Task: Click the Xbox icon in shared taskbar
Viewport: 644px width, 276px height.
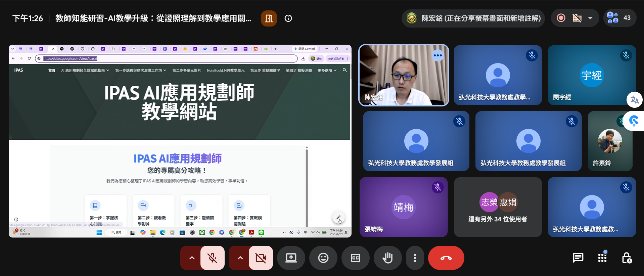Action: (202, 232)
